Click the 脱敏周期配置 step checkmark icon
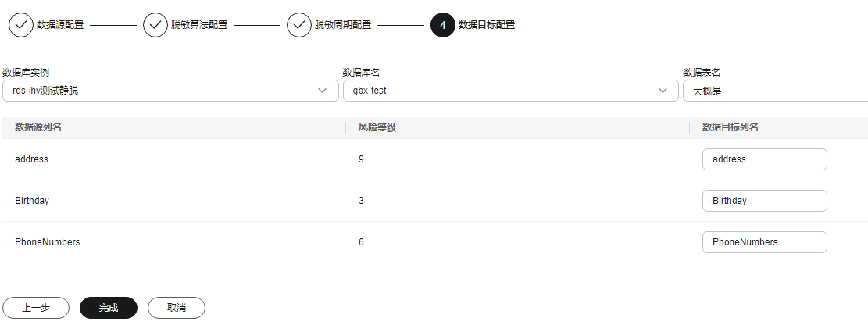 pos(299,25)
